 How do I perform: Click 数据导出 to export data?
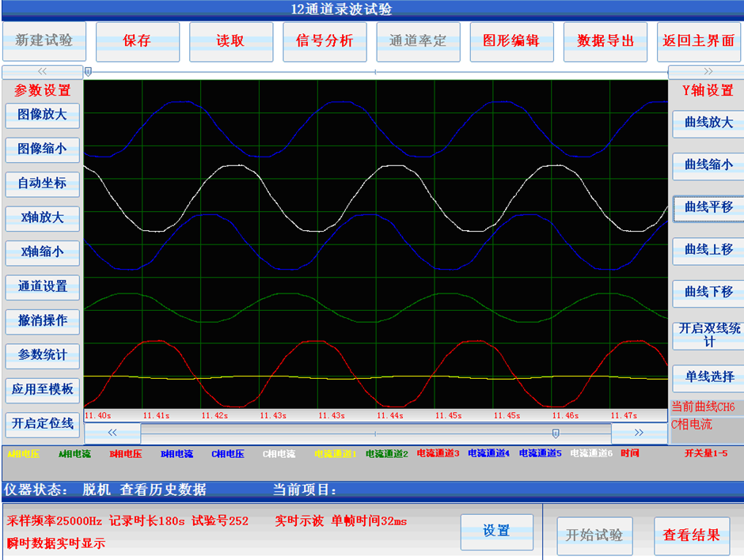point(605,41)
